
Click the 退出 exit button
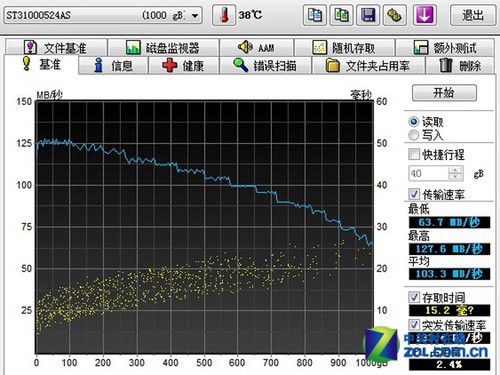click(473, 15)
